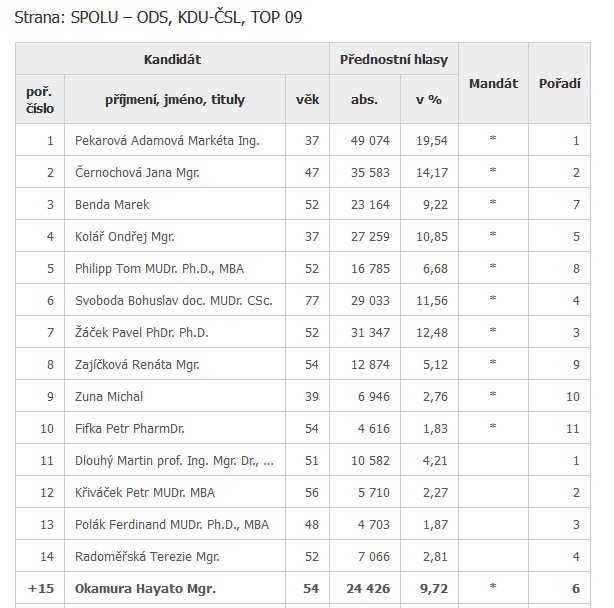Click the bold Okamura Hayato Mgr. row
The width and height of the screenshot is (614, 608).
click(x=303, y=588)
